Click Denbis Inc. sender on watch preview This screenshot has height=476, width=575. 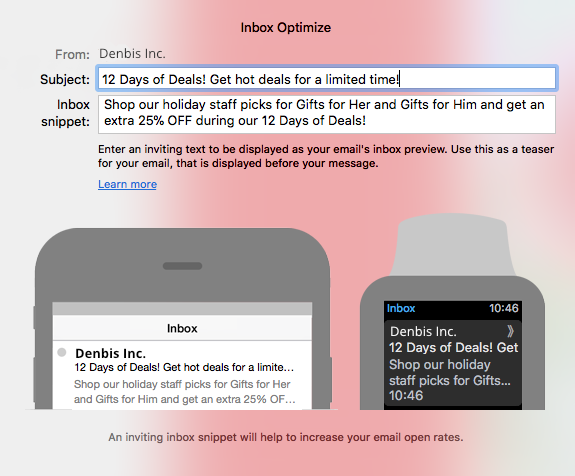(x=423, y=332)
